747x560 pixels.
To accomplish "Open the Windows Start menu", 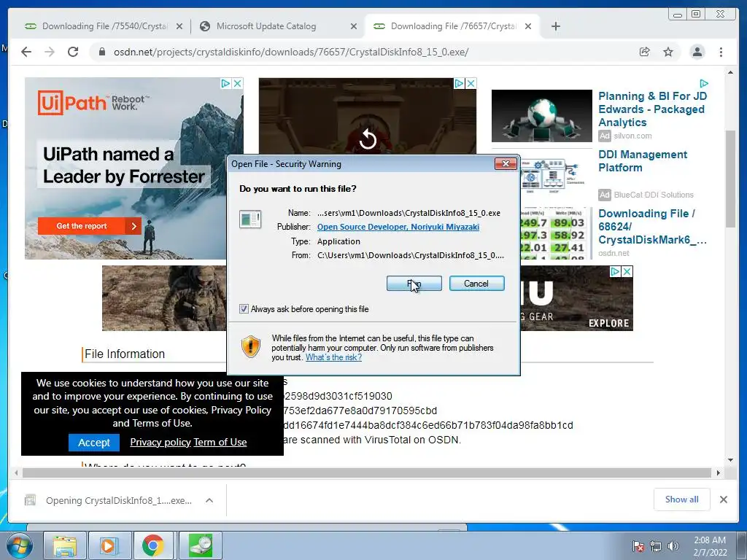I will pyautogui.click(x=19, y=545).
